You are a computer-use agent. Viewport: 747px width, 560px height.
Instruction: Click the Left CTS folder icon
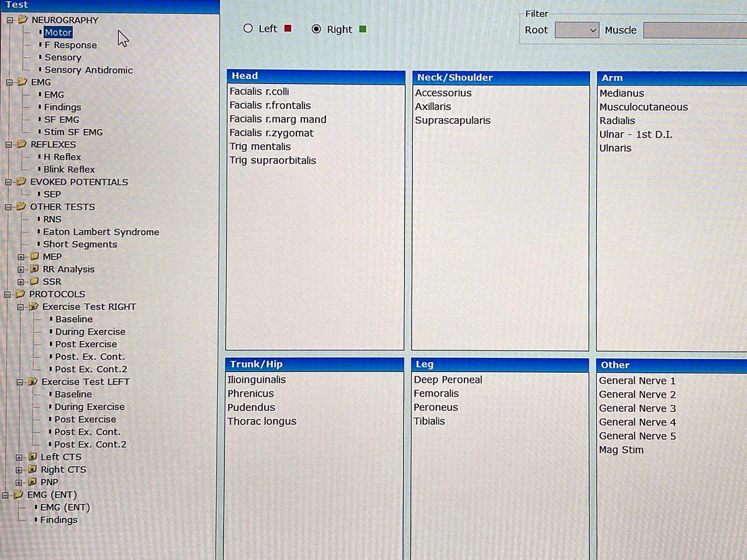32,457
